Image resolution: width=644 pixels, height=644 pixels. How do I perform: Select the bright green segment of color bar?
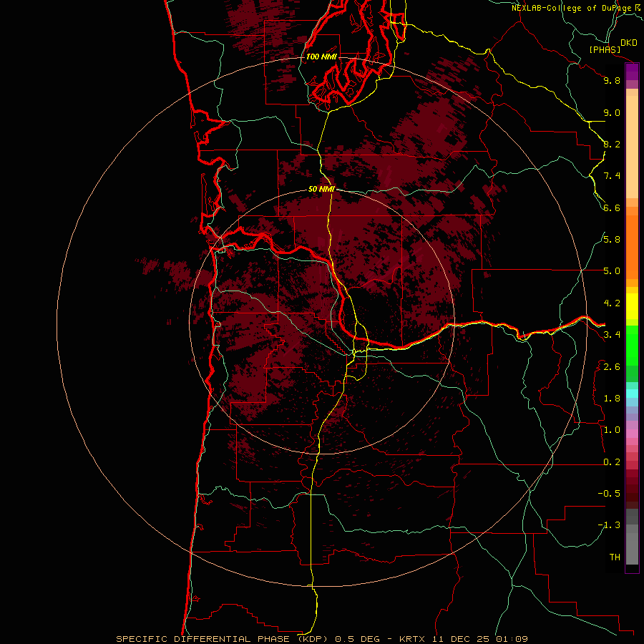pos(632,346)
